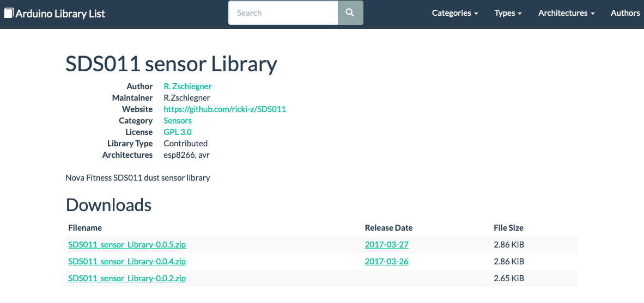Click the Maintainer field label
The height and width of the screenshot is (303, 644).
point(132,97)
